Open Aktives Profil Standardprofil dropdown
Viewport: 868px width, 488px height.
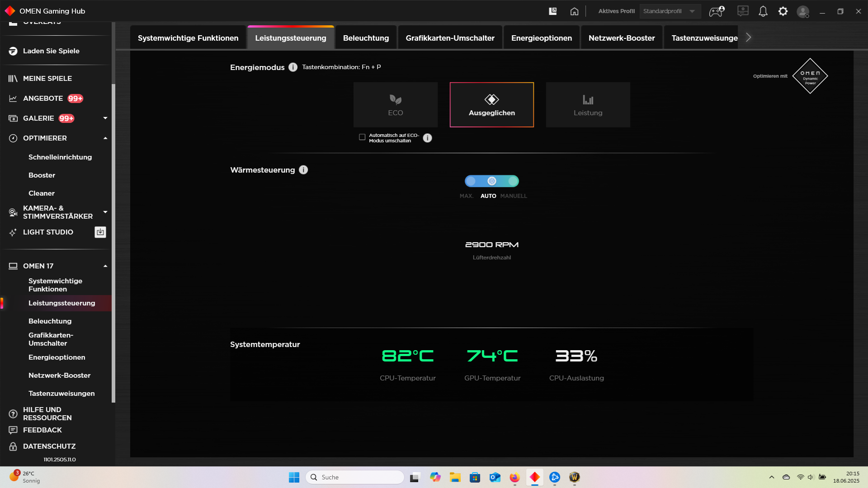(670, 11)
